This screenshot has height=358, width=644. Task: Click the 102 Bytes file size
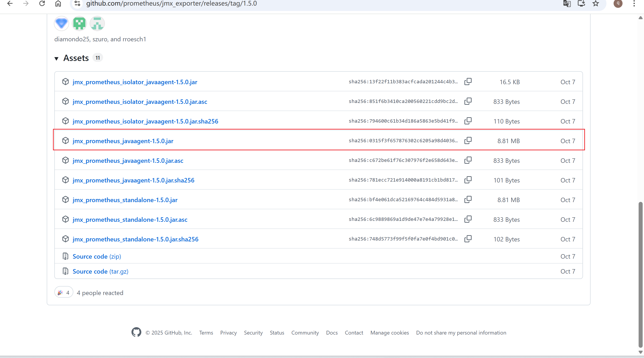click(506, 239)
